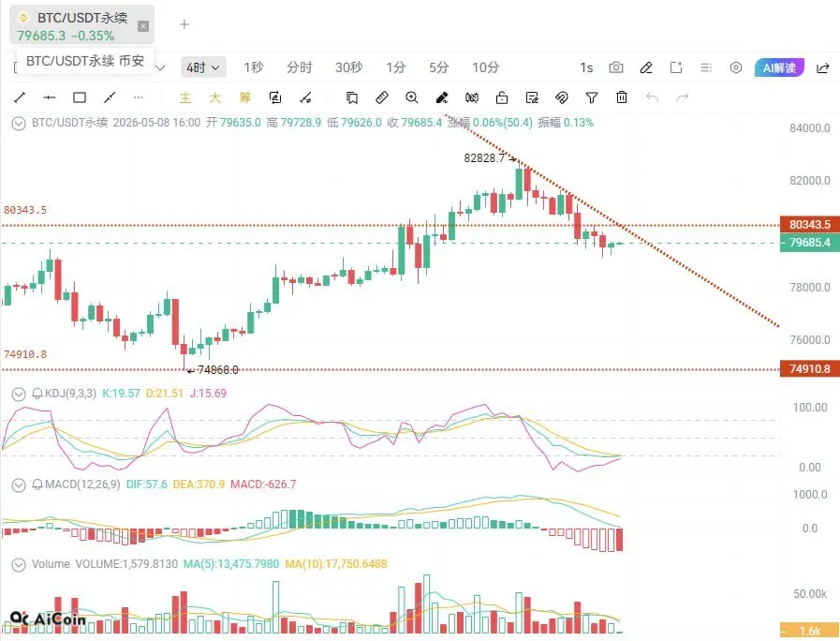Expand the symbol selector chevron
This screenshot has width=840, height=641.
tap(160, 68)
